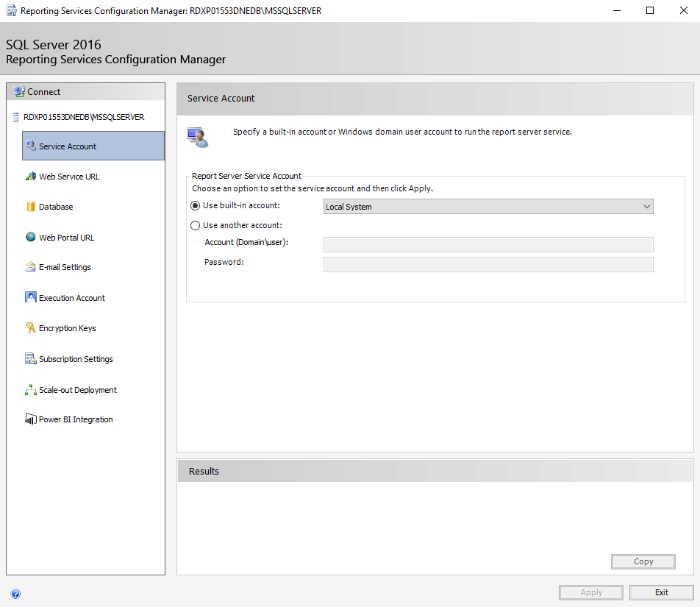Click the Power BI Integration icon
The image size is (700, 607).
tap(31, 419)
